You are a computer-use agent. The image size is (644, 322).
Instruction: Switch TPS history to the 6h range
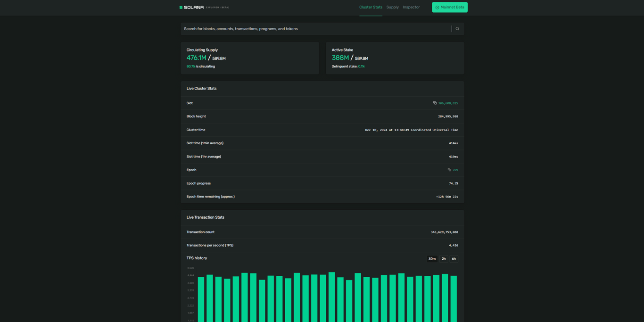point(454,258)
